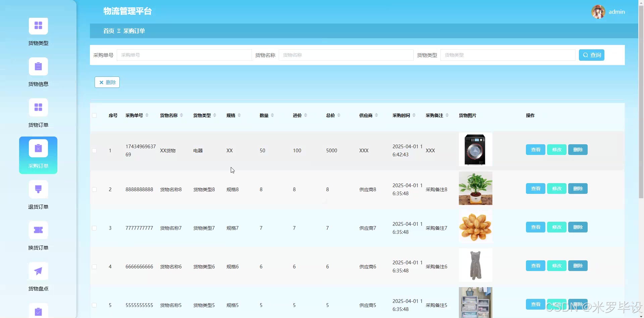Check the row checkbox for XX货物
The height and width of the screenshot is (318, 644).
coord(94,151)
